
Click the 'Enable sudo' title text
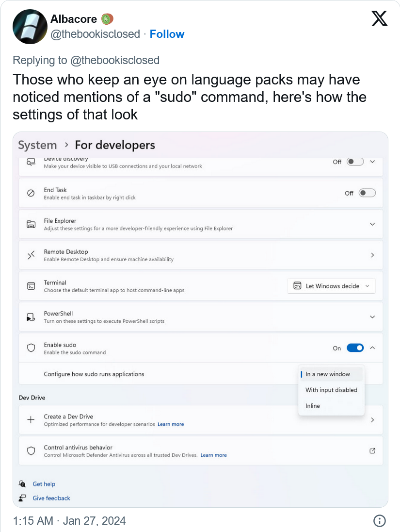[60, 345]
